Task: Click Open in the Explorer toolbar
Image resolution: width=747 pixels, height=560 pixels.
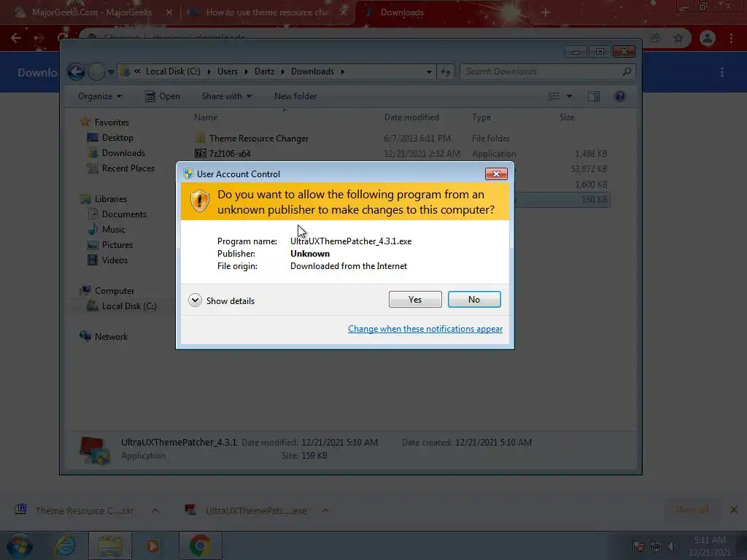Action: click(163, 96)
